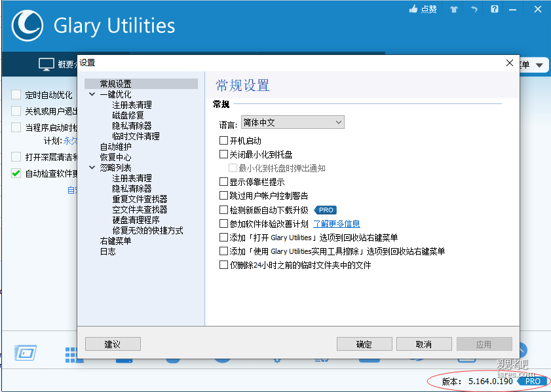
Task: Check 添加「使用 Glary Utilities实用工具擦除」 option
Action: (223, 251)
